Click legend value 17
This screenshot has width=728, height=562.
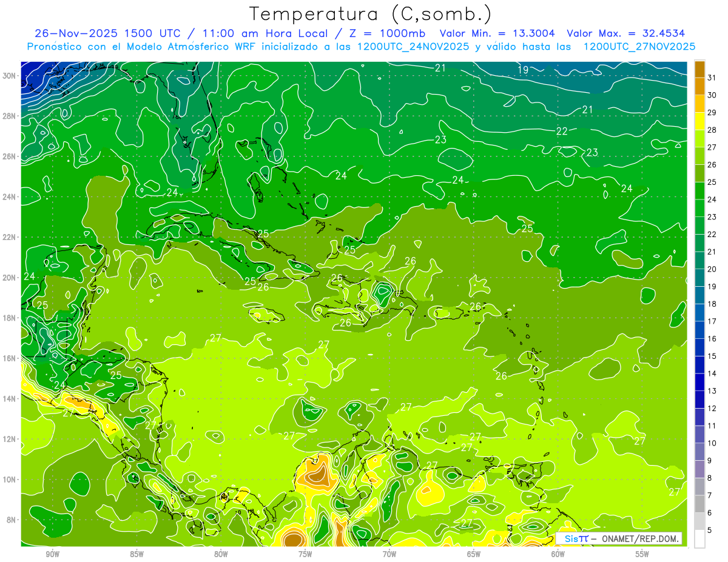[x=712, y=321]
